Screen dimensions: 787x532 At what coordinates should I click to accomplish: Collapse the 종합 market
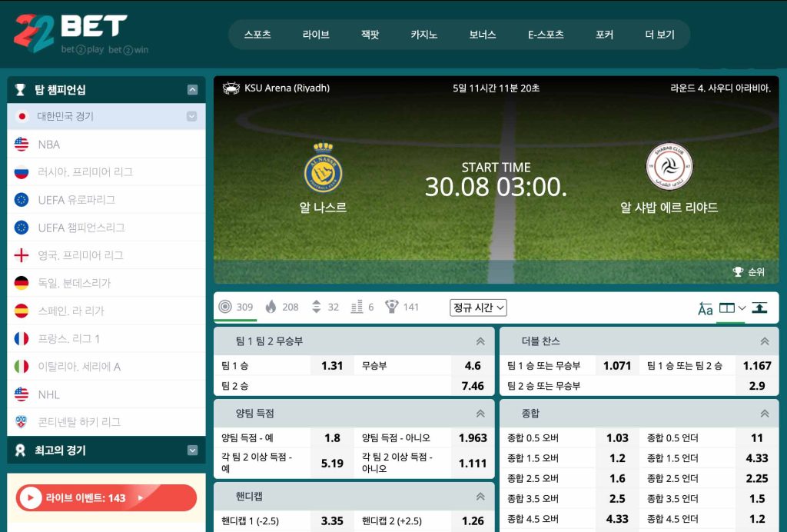pos(765,414)
